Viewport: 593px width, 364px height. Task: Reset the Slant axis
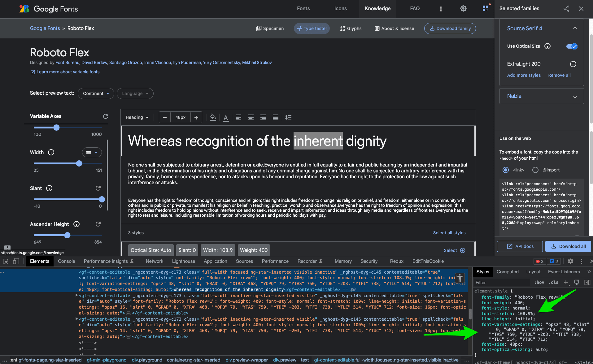[98, 188]
